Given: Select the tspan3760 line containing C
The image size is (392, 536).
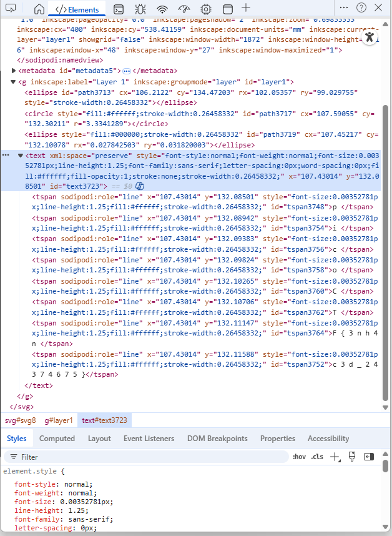Looking at the screenshot, I should [x=205, y=286].
